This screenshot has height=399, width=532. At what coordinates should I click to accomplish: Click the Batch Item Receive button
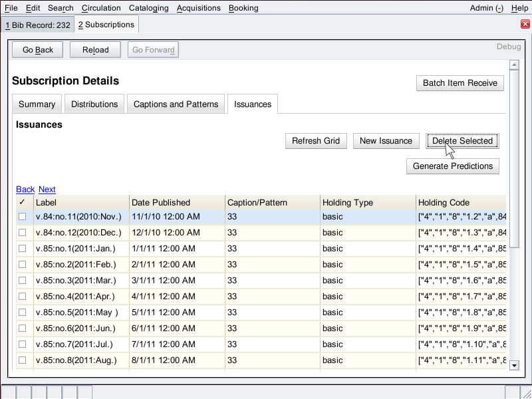coord(460,83)
